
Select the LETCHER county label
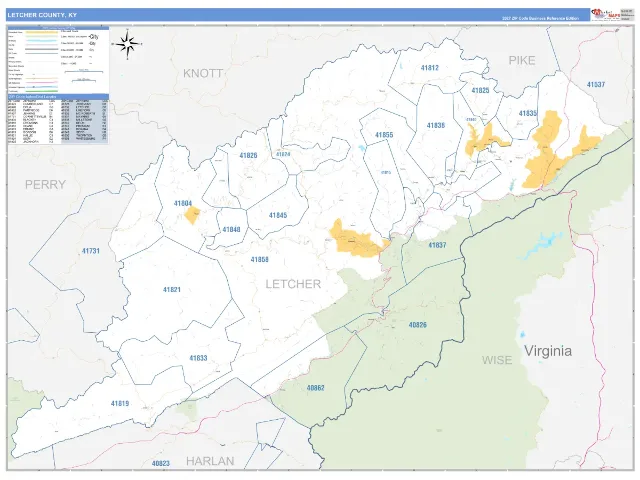click(x=293, y=284)
